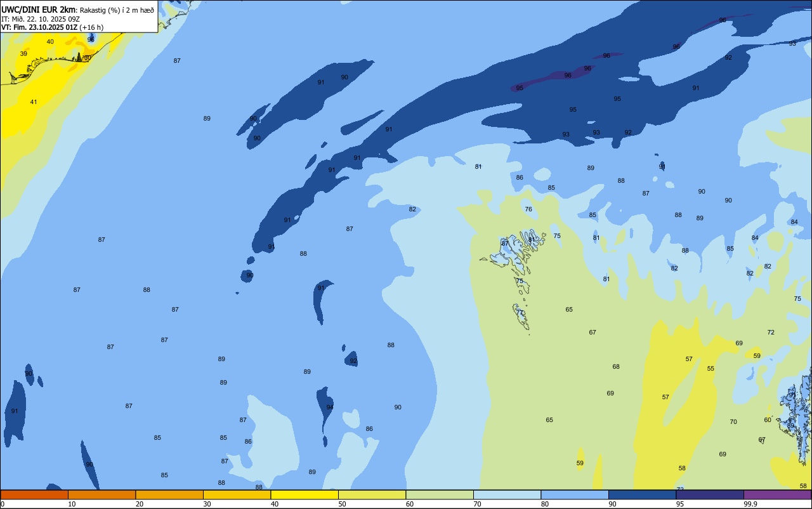Click the initial time line "IT: Mið. 22. 10. 2025 09Z"
The image size is (812, 509).
pos(41,18)
